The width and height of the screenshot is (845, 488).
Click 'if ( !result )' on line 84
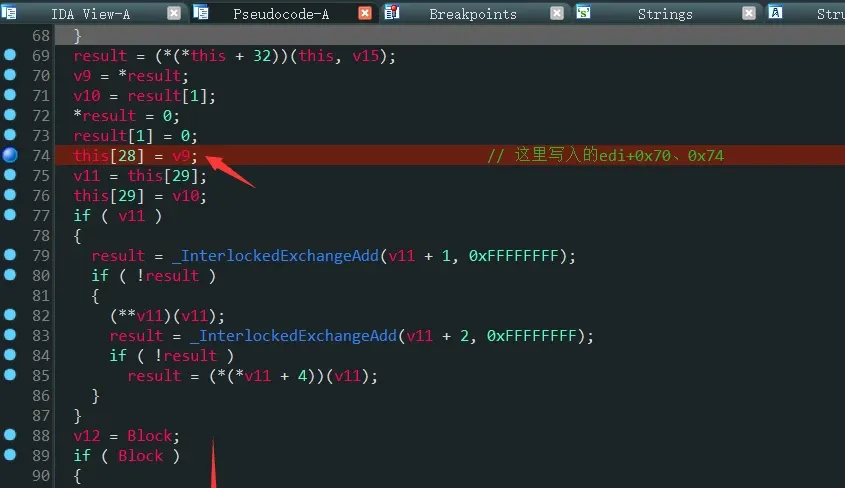click(171, 355)
